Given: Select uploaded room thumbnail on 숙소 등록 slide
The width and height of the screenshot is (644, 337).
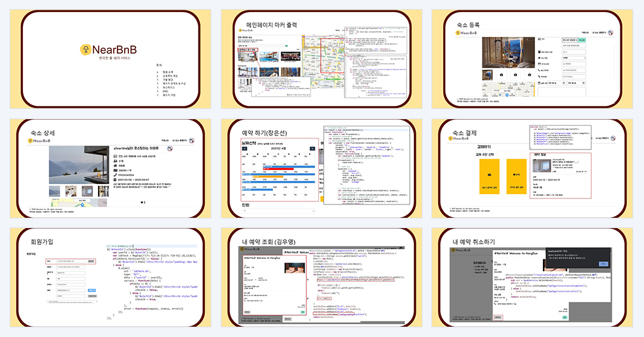Looking at the screenshot, I should coord(487,75).
